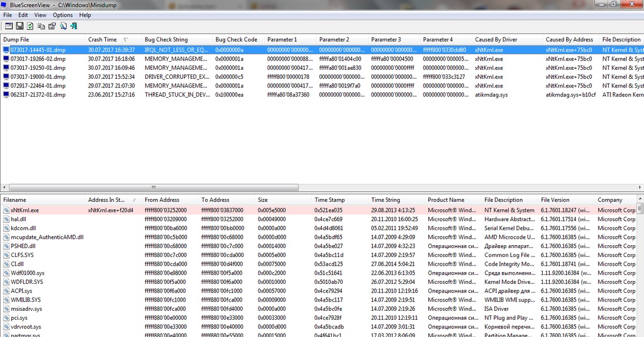Select the hal.dll driver row
This screenshot has height=337, width=644.
18,219
